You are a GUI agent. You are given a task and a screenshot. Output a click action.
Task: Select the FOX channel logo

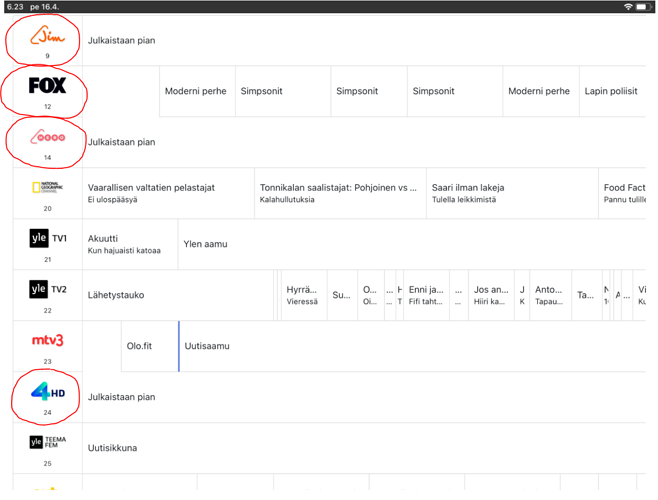(47, 87)
